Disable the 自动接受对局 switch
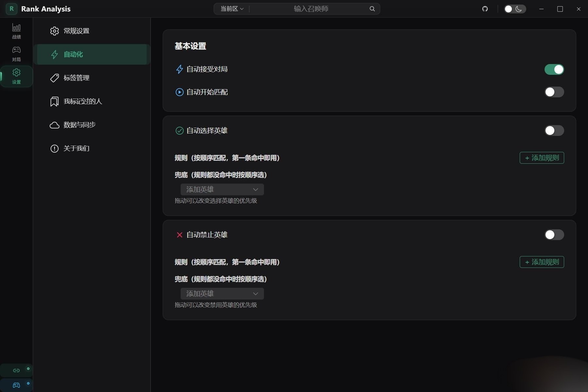The height and width of the screenshot is (392, 588). (554, 69)
